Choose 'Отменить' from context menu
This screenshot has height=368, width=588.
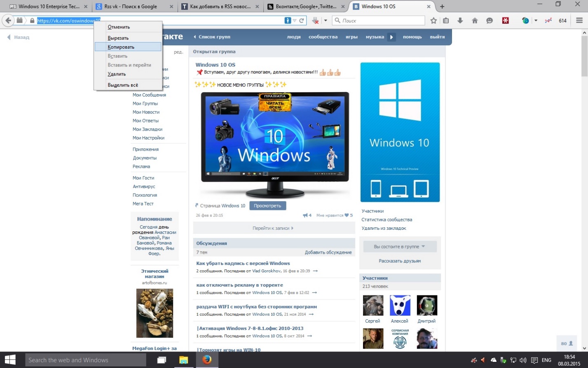[x=128, y=27]
